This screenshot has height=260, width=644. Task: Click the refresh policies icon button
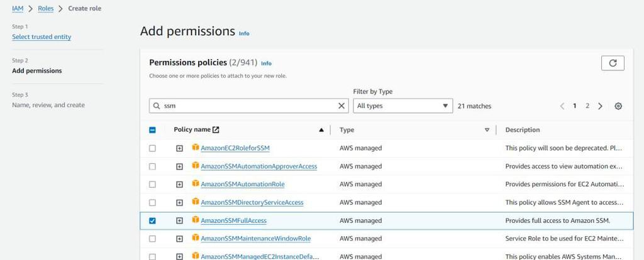point(613,63)
